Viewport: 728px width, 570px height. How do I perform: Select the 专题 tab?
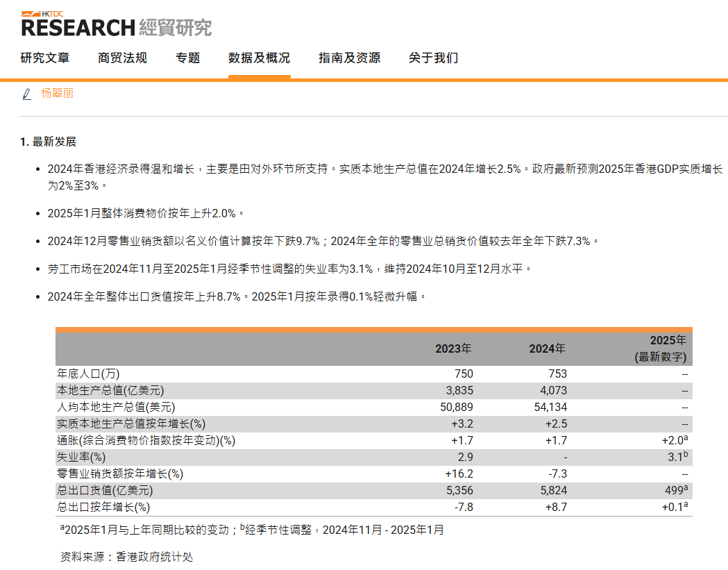tap(186, 58)
